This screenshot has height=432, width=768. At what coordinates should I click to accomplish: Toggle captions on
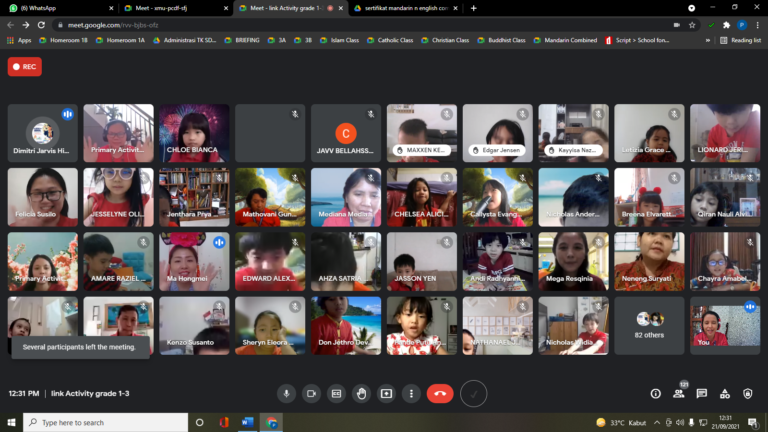click(336, 394)
